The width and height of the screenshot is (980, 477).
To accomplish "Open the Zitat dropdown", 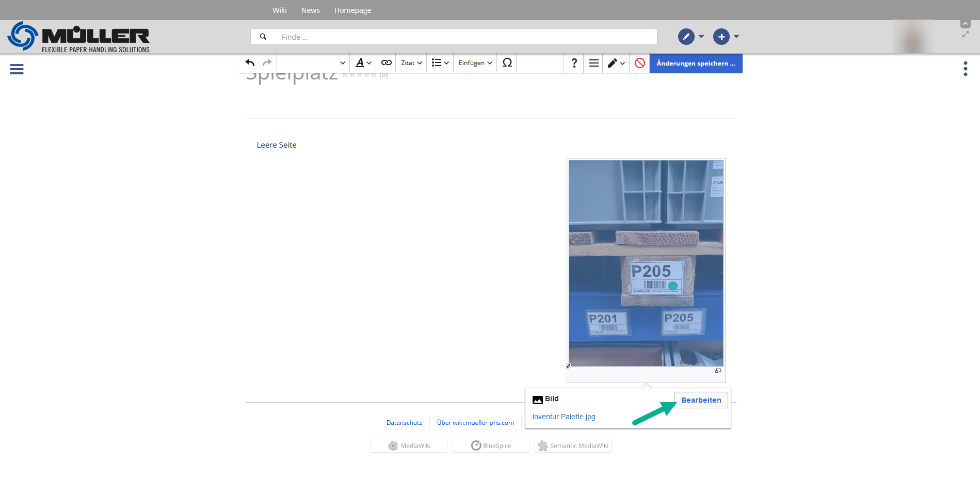I will point(411,63).
